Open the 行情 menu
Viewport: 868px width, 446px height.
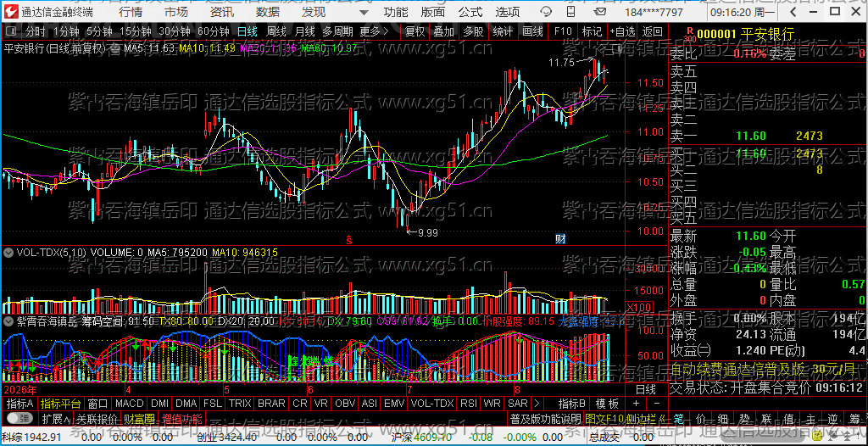click(x=130, y=12)
